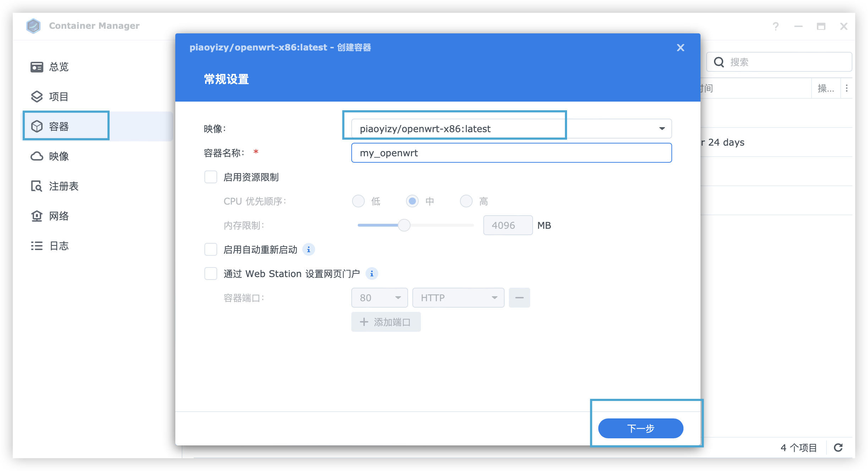Open the Container Manager help

(x=776, y=26)
